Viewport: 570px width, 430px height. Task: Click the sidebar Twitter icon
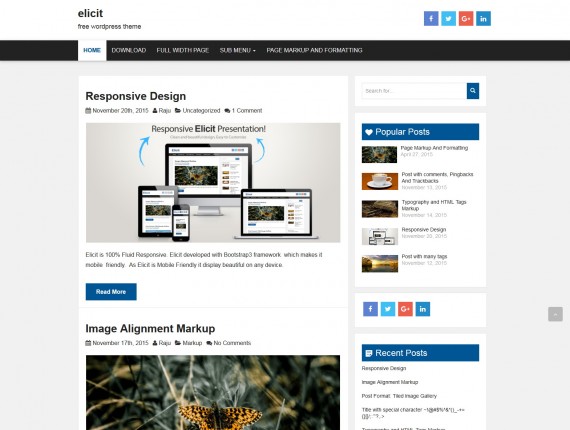[388, 309]
